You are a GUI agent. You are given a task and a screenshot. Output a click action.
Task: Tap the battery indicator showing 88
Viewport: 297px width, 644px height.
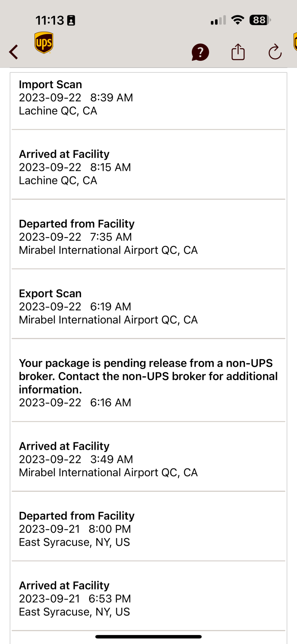click(x=260, y=20)
